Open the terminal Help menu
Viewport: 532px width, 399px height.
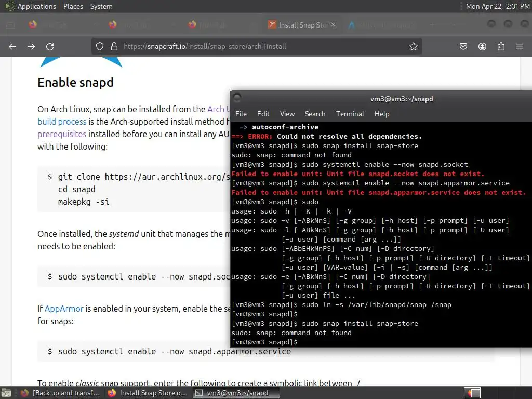click(382, 114)
